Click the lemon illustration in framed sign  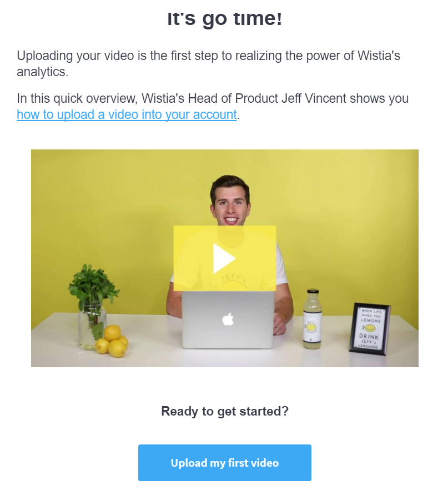coord(369,328)
